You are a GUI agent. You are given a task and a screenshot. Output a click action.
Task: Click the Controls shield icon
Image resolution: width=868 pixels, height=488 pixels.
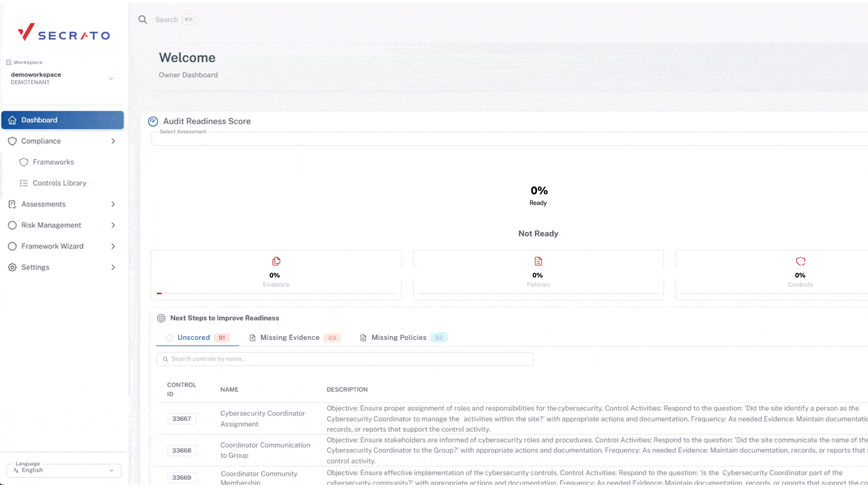(800, 261)
